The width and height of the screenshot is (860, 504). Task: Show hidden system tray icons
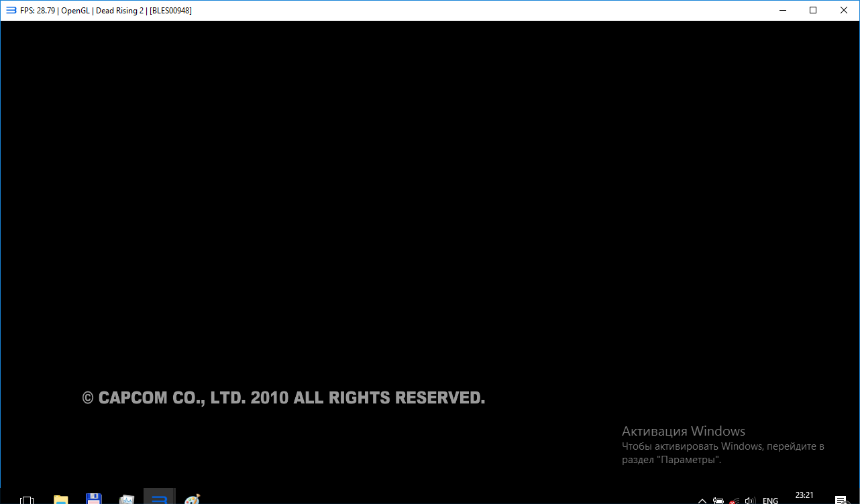click(x=702, y=501)
